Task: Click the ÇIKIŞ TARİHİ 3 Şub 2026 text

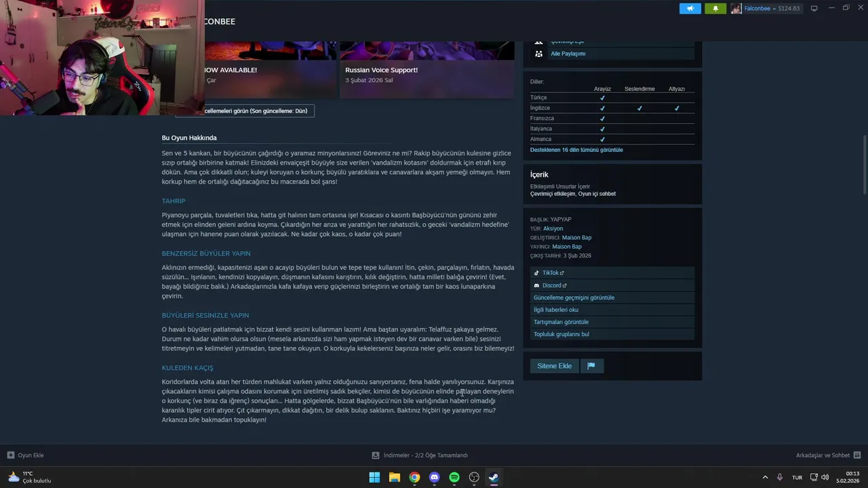Action: 561,256
